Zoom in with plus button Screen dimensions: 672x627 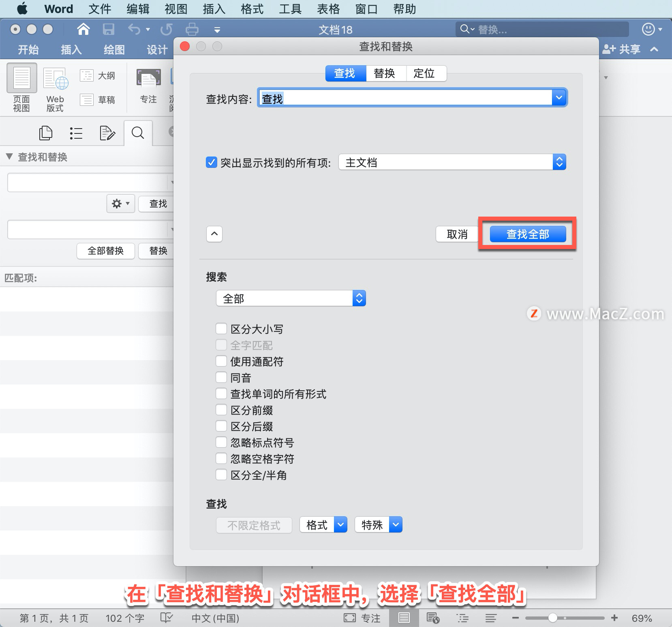click(x=614, y=618)
